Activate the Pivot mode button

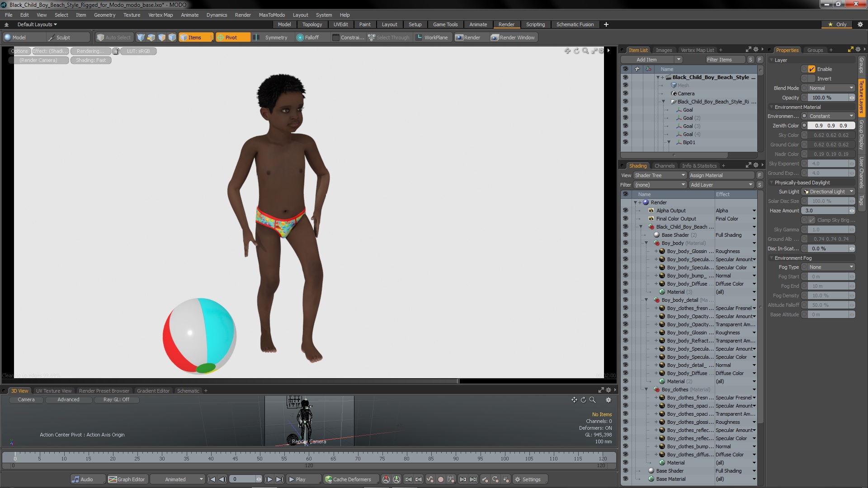click(233, 38)
